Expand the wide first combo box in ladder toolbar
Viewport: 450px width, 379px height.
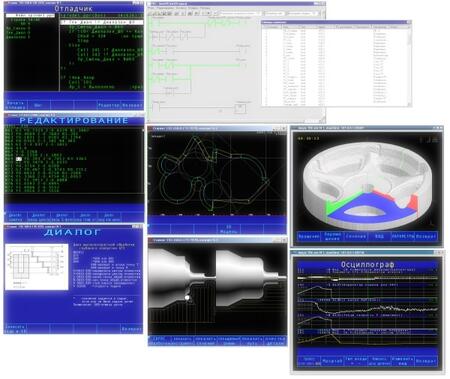click(240, 14)
